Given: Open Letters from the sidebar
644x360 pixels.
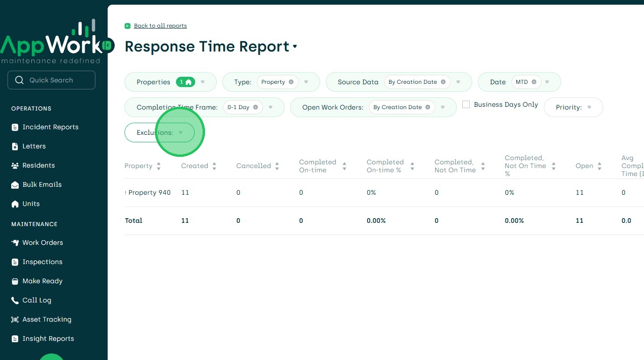Looking at the screenshot, I should coord(34,147).
